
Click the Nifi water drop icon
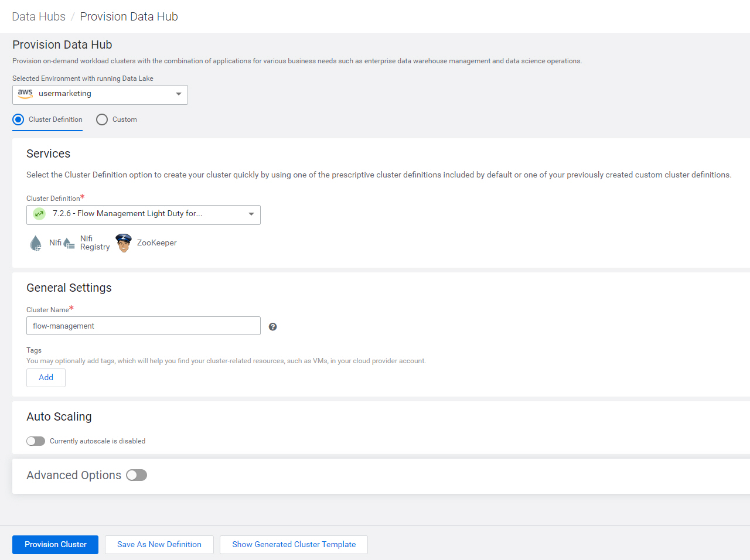pyautogui.click(x=36, y=243)
